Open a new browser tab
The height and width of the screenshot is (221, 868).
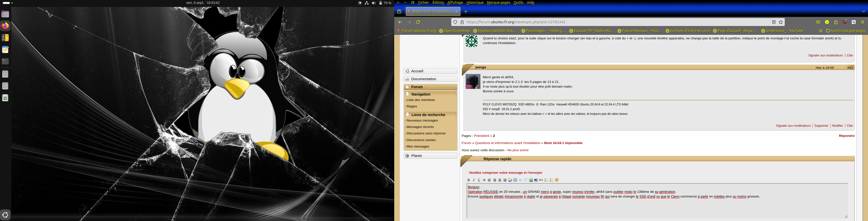point(466,12)
